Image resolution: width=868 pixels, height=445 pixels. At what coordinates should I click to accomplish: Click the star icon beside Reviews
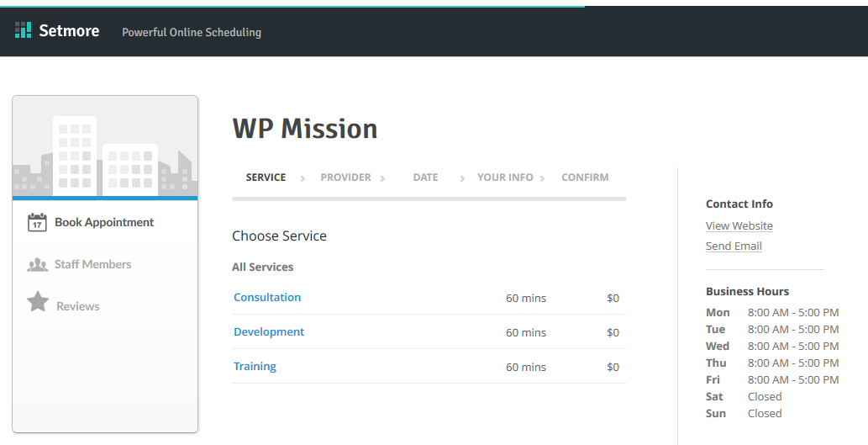click(38, 301)
